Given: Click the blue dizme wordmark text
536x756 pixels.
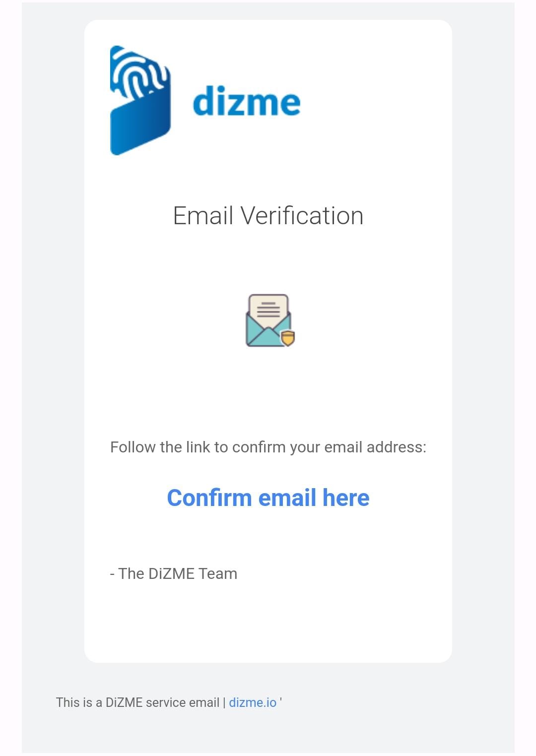Looking at the screenshot, I should click(247, 101).
